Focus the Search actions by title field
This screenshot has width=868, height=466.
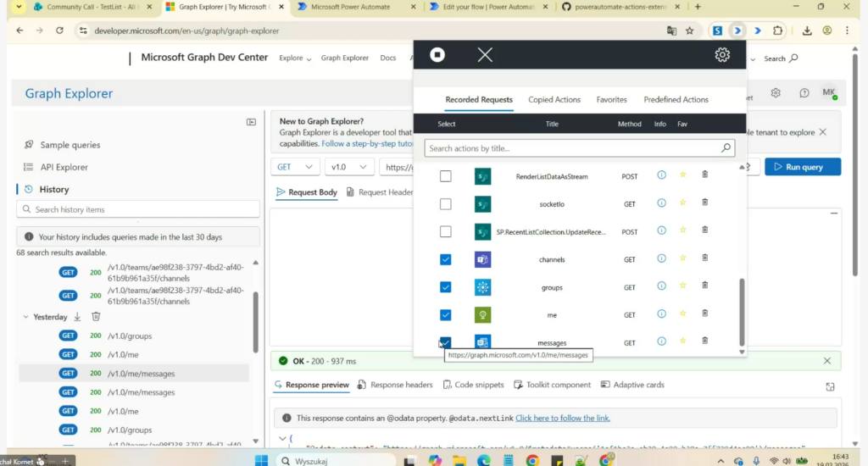(573, 148)
